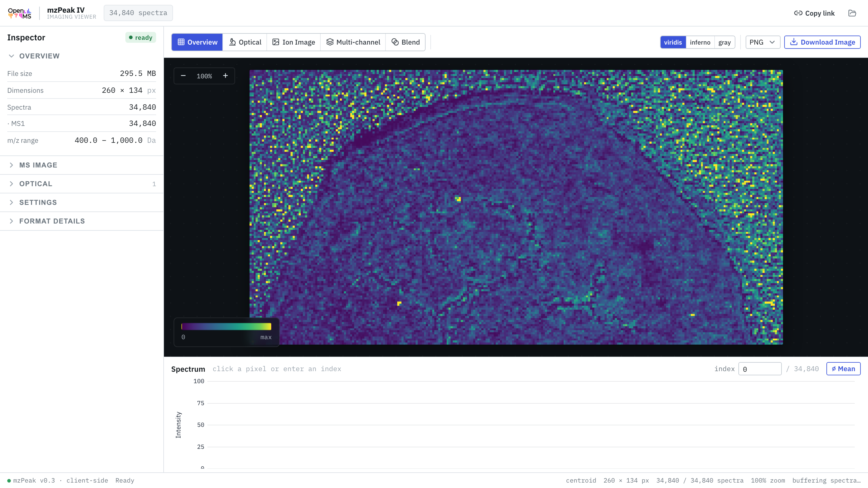Open the Multi-channel tab
The height and width of the screenshot is (488, 868).
[353, 42]
